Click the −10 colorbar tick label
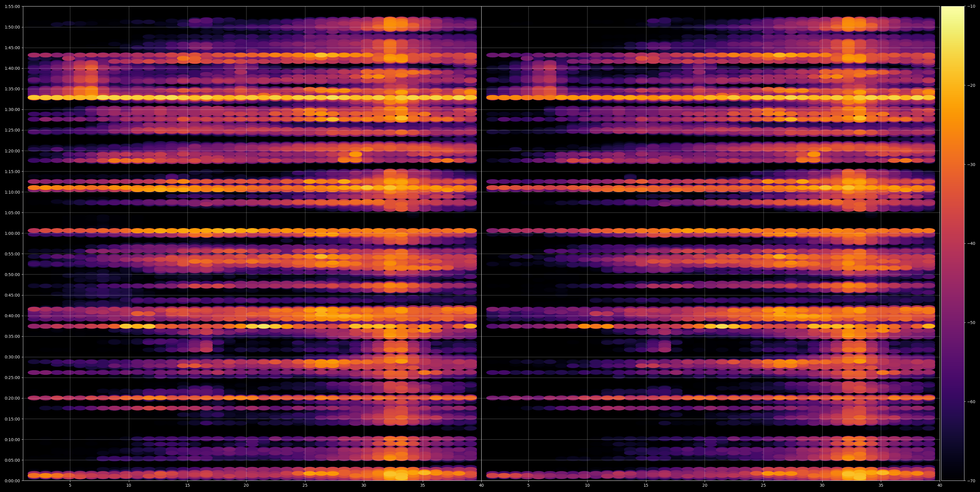The height and width of the screenshot is (492, 980). (971, 6)
